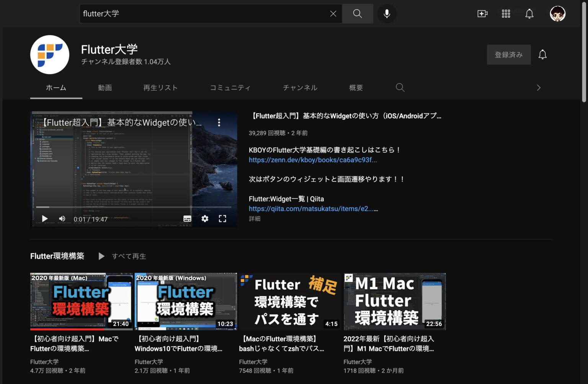Open the zenn.dev link in the description
This screenshot has width=588, height=384.
coord(312,160)
